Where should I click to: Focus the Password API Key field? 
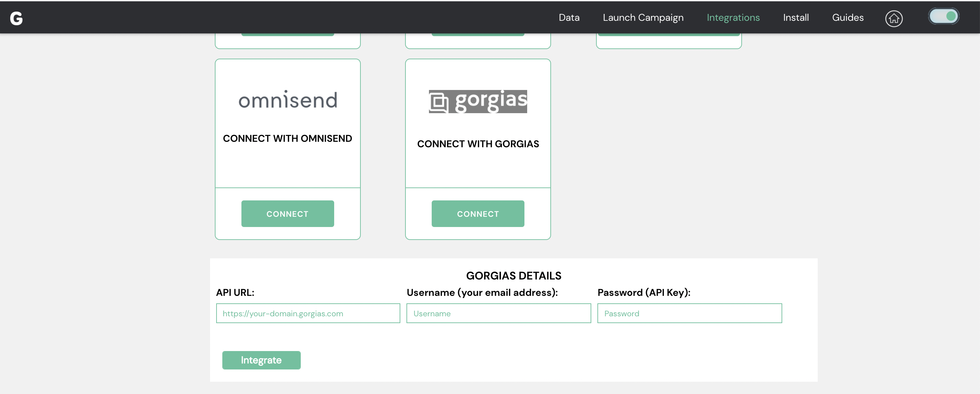coord(690,313)
